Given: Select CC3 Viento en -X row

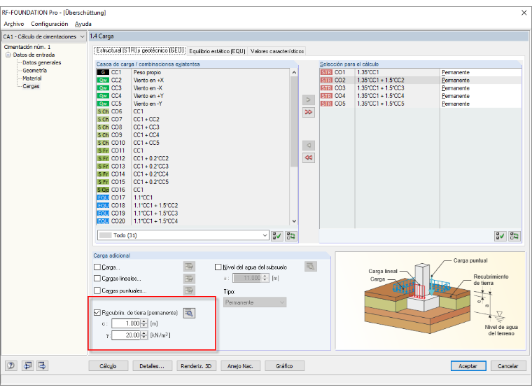Looking at the screenshot, I should pos(193,88).
